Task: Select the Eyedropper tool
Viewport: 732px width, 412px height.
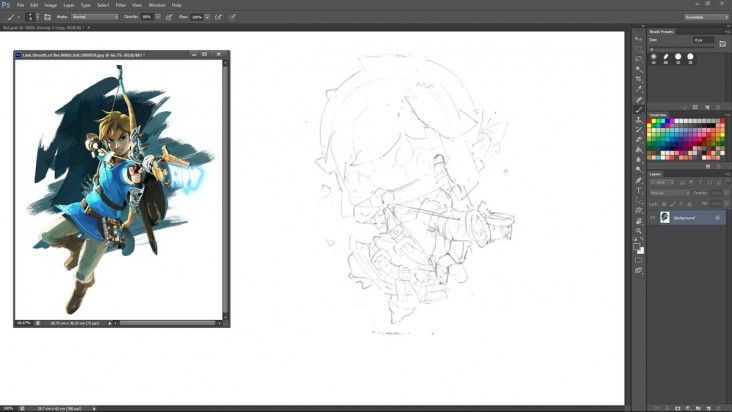Action: [x=639, y=89]
